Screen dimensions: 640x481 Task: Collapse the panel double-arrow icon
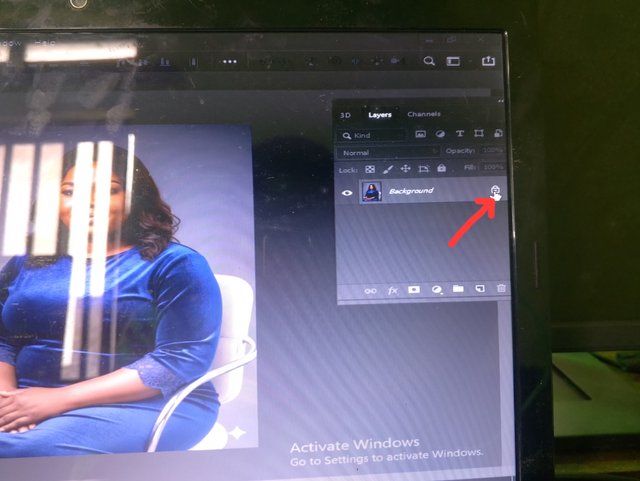pyautogui.click(x=501, y=100)
